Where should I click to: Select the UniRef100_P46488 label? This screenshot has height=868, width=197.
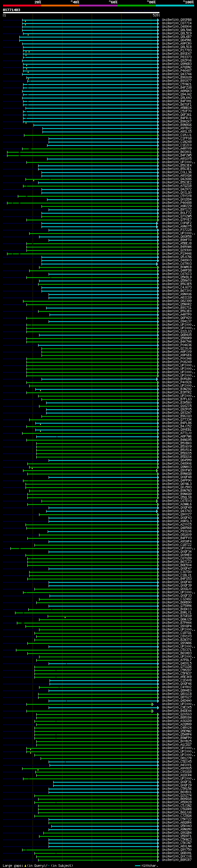click(177, 203)
